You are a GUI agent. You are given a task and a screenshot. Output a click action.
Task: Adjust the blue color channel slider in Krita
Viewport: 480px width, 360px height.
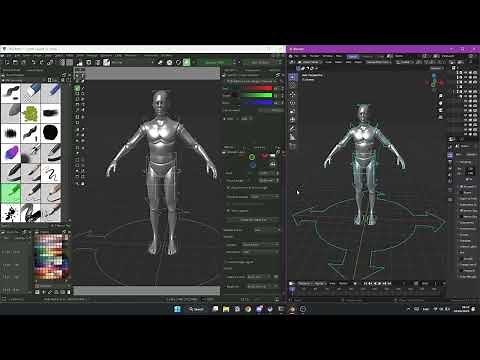click(256, 103)
